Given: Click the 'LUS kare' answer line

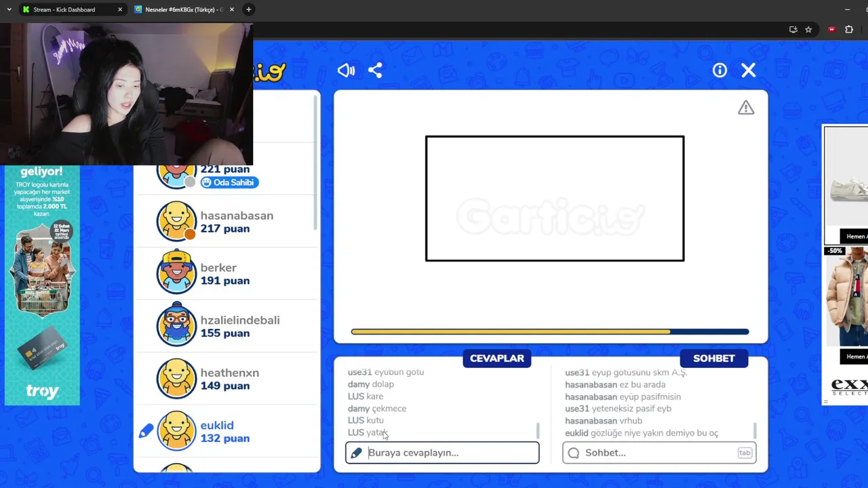Looking at the screenshot, I should click(x=366, y=396).
